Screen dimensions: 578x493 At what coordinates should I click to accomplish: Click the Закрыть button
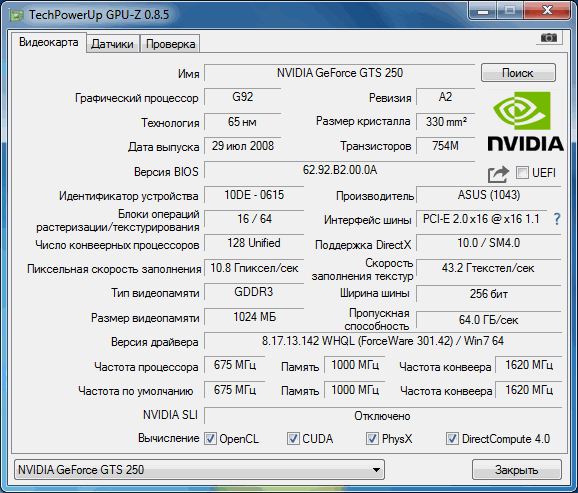coord(517,469)
